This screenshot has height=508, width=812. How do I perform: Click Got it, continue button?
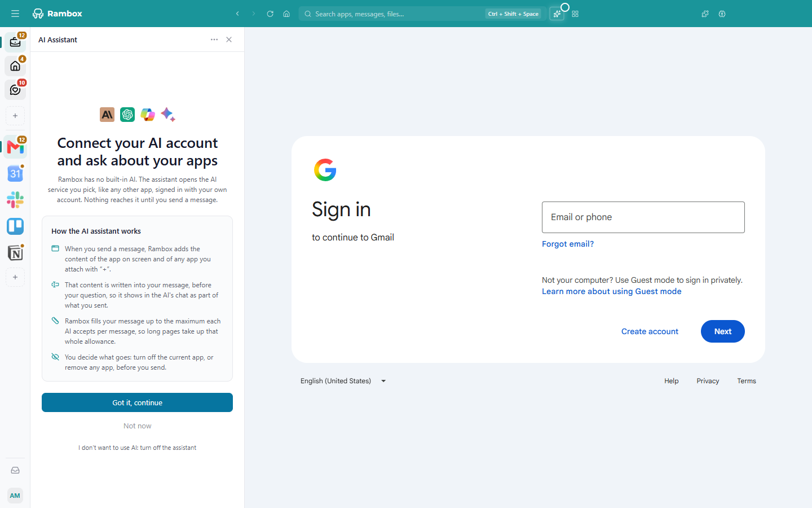coord(137,402)
